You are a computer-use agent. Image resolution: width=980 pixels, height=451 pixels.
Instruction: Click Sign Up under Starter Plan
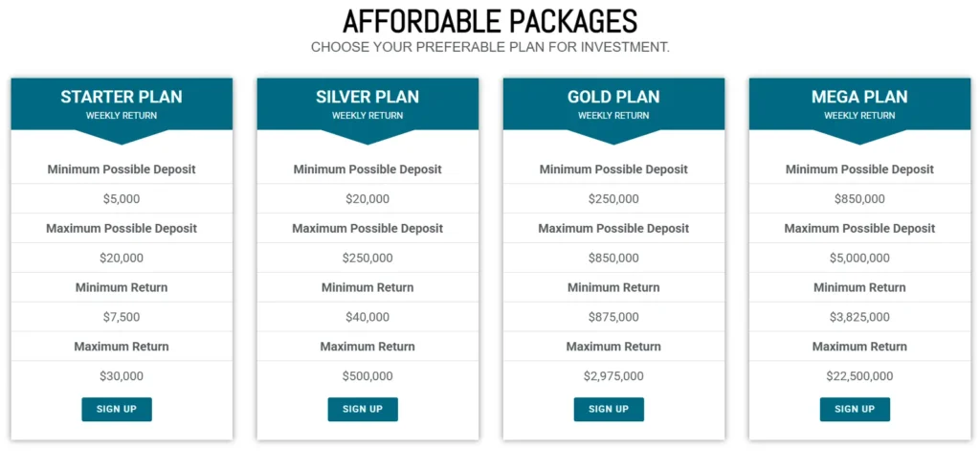click(x=117, y=409)
